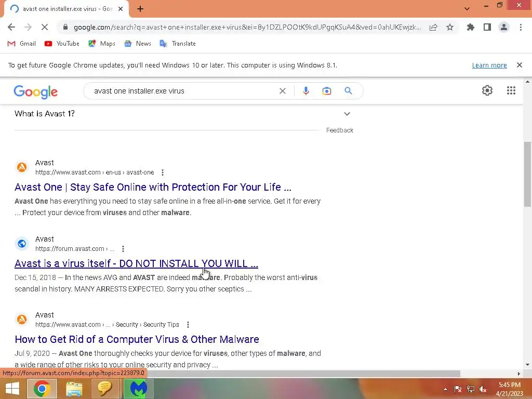Click the lock icon in address bar
The image size is (532, 399).
(x=65, y=27)
